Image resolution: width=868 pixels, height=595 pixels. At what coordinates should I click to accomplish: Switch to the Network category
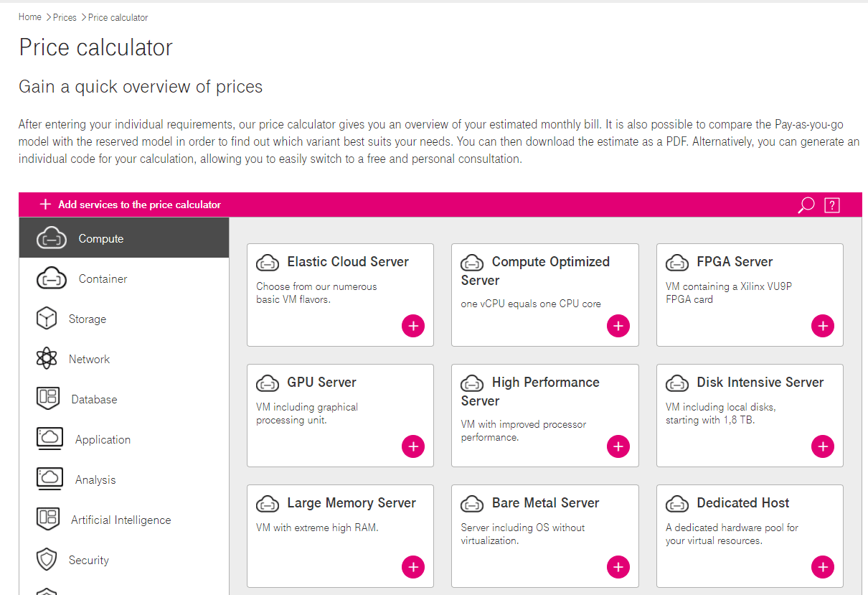[124, 359]
